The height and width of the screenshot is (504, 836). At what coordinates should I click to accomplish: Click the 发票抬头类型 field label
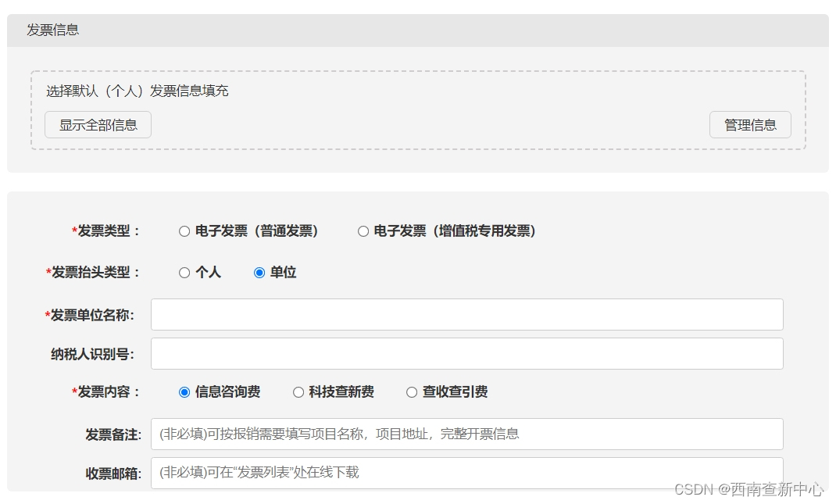pyautogui.click(x=93, y=273)
